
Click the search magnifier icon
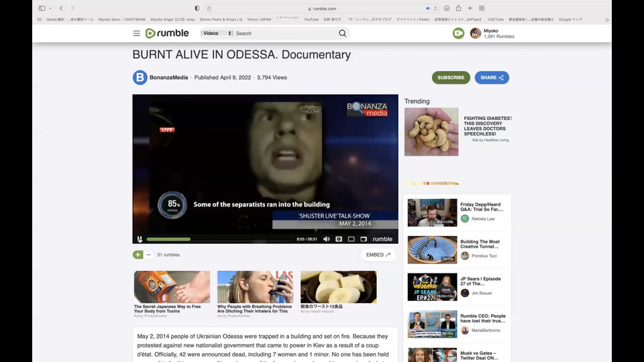pyautogui.click(x=343, y=34)
